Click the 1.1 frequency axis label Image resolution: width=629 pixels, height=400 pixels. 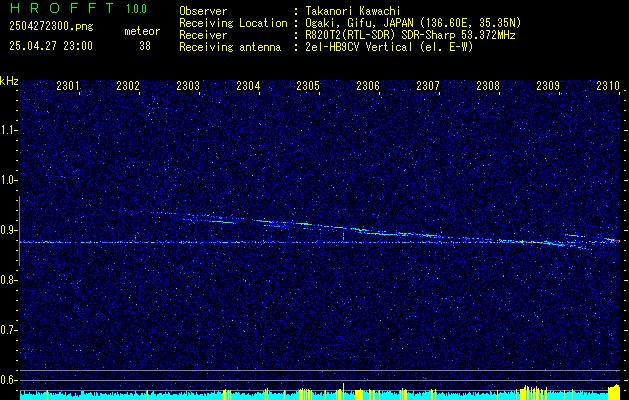coord(8,130)
